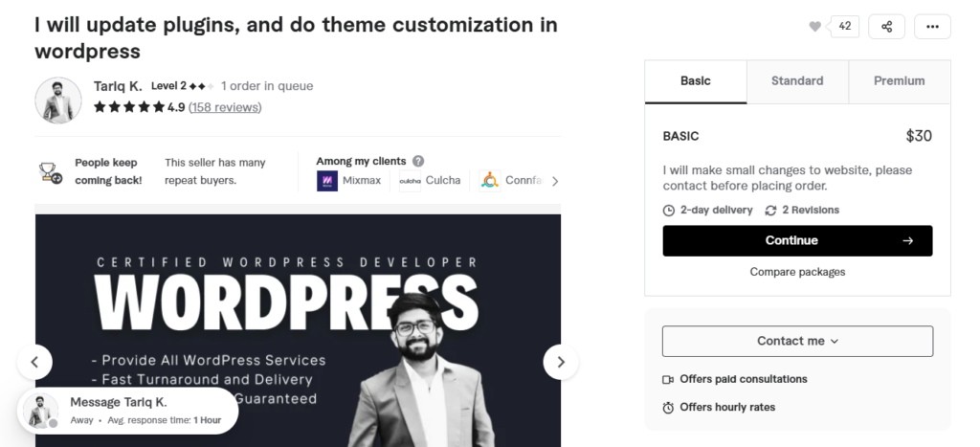
Task: Open Tariq K. seller name link
Action: coord(118,86)
